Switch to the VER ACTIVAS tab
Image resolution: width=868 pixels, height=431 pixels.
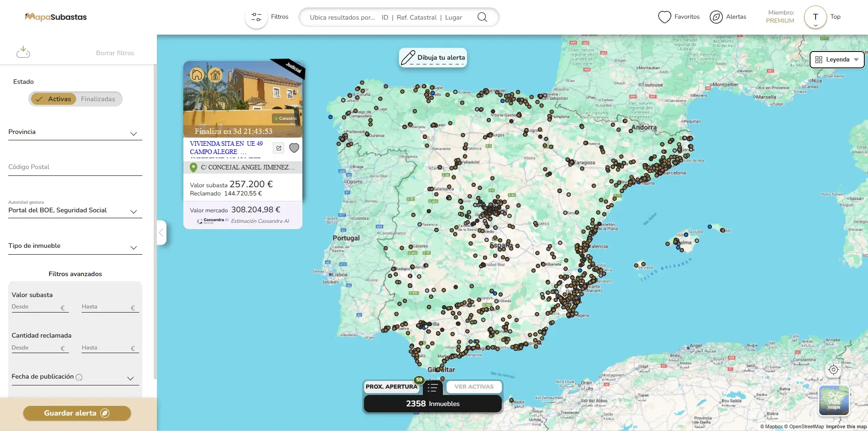click(x=474, y=387)
